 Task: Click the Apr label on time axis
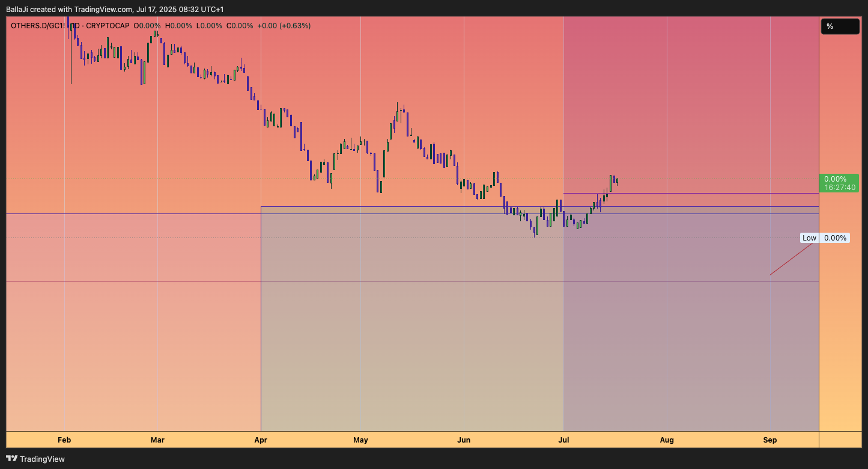(261, 440)
